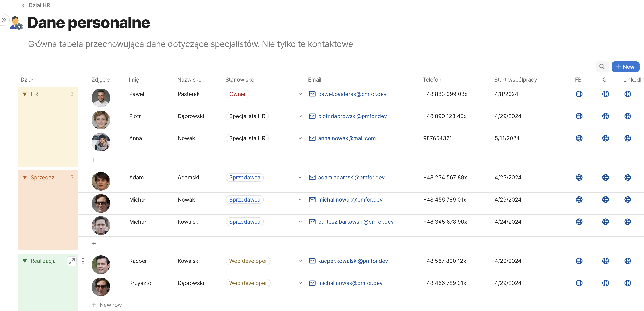Collapse the HR group triangle
The width and height of the screenshot is (644, 311).
tap(25, 94)
